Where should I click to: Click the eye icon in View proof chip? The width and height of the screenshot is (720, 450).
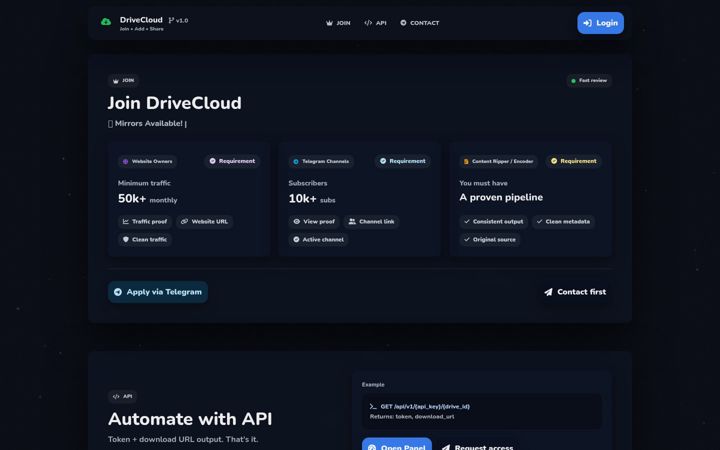[x=297, y=221]
